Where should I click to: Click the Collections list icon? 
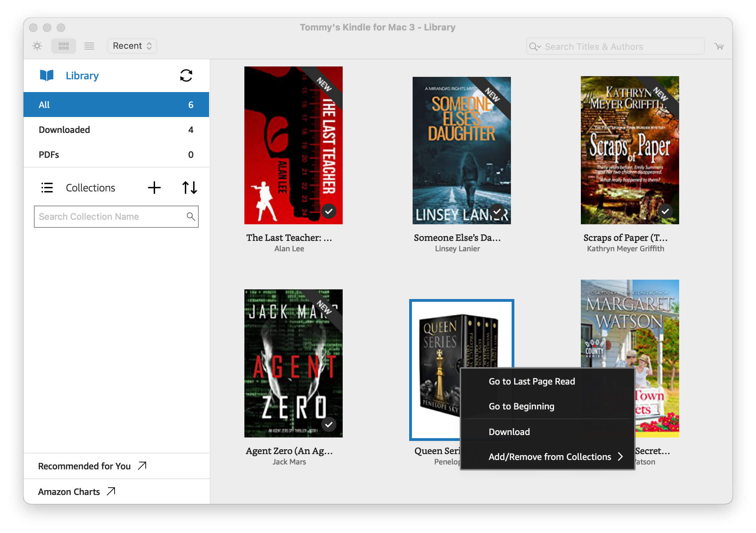(x=47, y=188)
